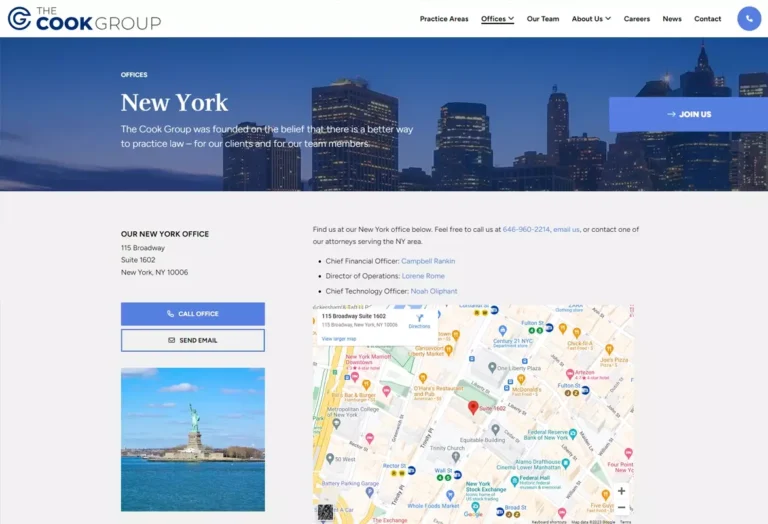
Task: Click the Federal Hall map marker
Action: tap(514, 481)
